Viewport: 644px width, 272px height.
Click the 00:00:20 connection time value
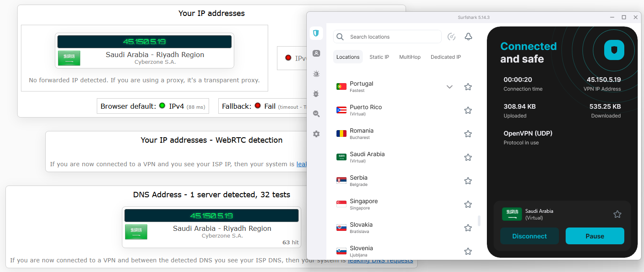click(x=518, y=79)
